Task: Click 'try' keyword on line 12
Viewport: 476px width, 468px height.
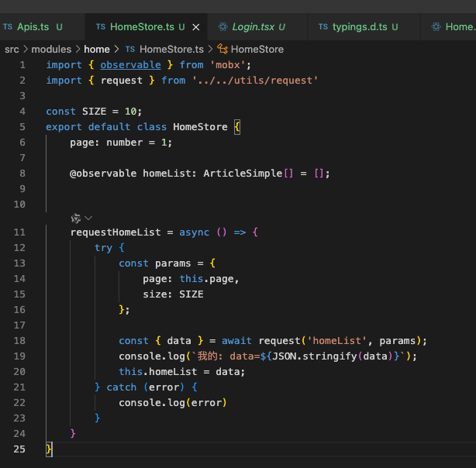Action: (103, 248)
